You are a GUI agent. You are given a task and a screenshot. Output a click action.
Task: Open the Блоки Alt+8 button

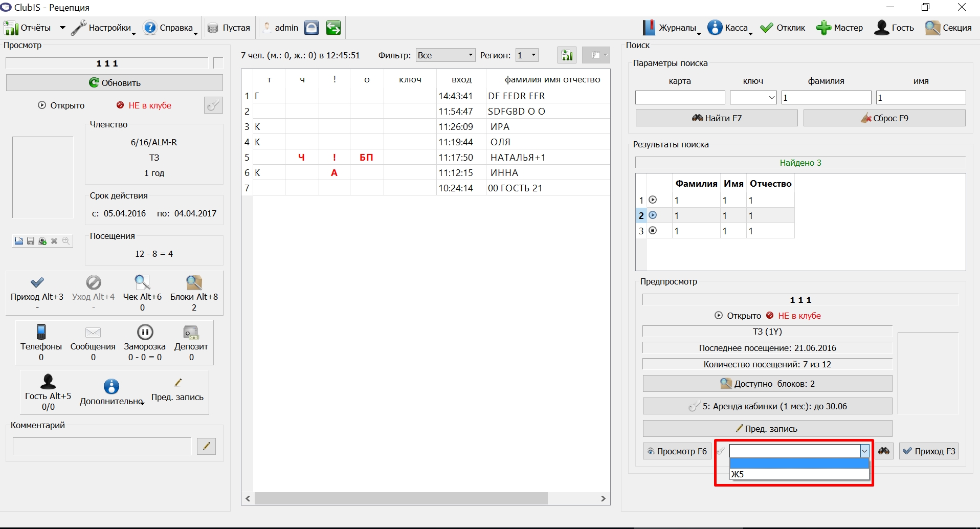click(194, 293)
